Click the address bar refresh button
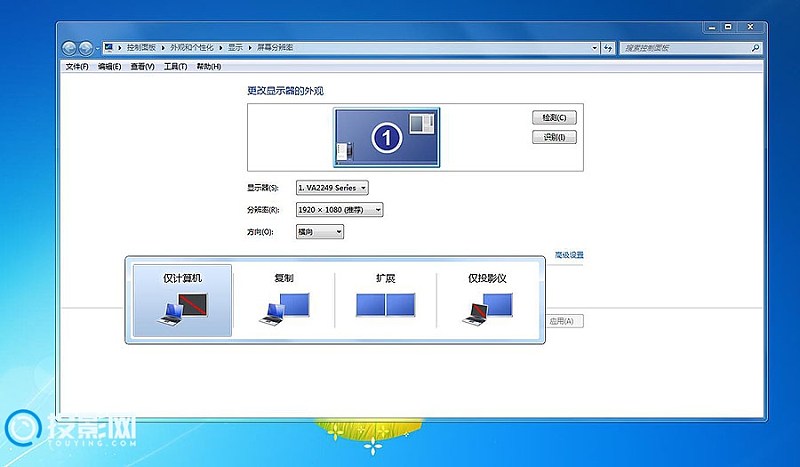Viewport: 800px width, 467px height. (x=608, y=48)
